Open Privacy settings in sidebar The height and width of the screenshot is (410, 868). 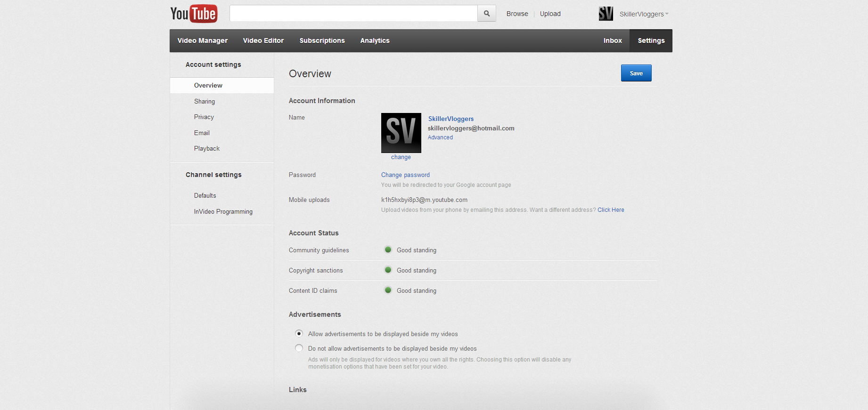coord(204,117)
